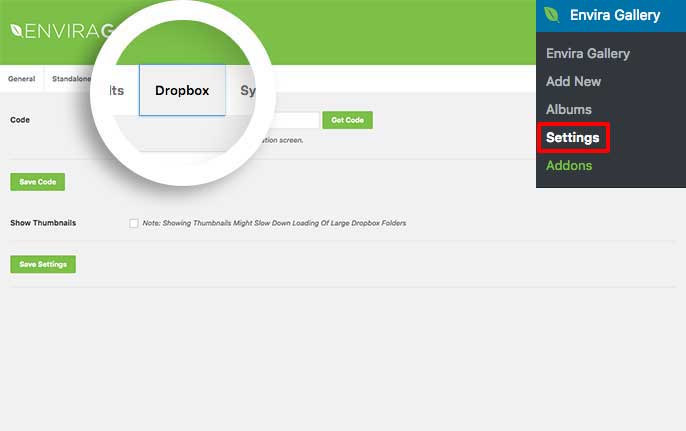Image resolution: width=686 pixels, height=431 pixels.
Task: Open the Standalone settings tab
Action: (x=71, y=79)
